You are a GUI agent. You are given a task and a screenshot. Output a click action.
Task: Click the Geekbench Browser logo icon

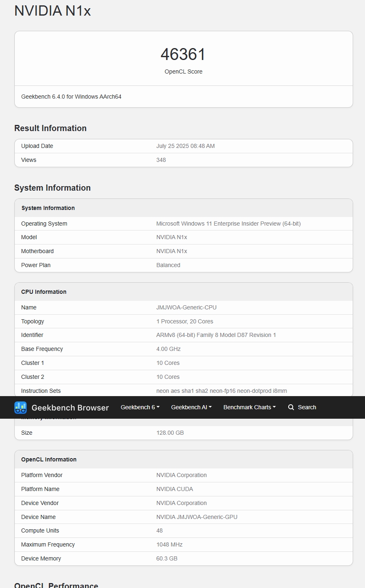pyautogui.click(x=21, y=408)
